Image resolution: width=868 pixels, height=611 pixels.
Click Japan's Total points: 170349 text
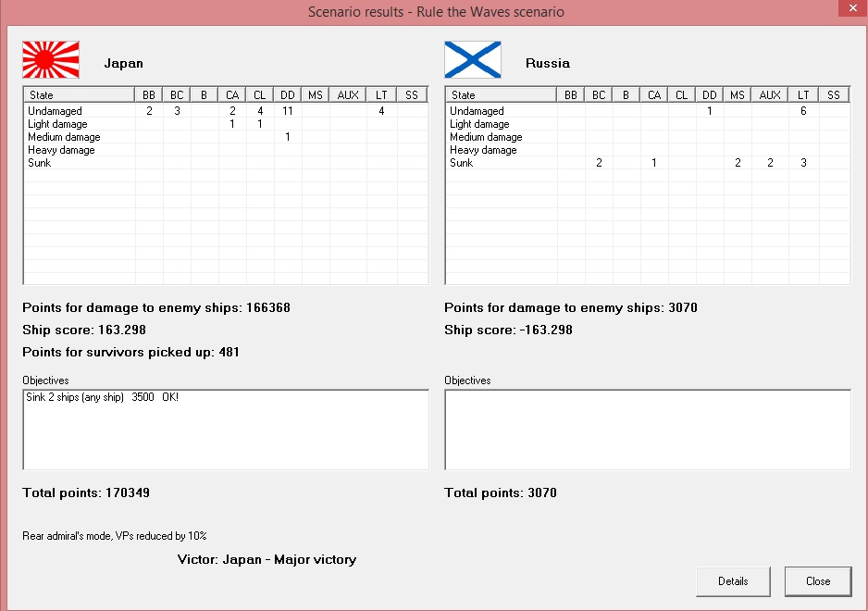point(86,493)
